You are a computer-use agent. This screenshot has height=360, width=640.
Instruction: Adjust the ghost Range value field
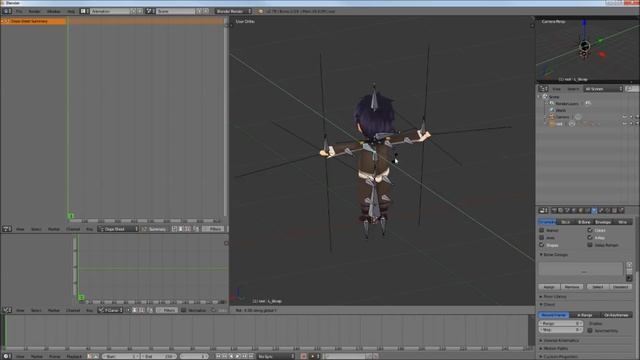click(561, 323)
